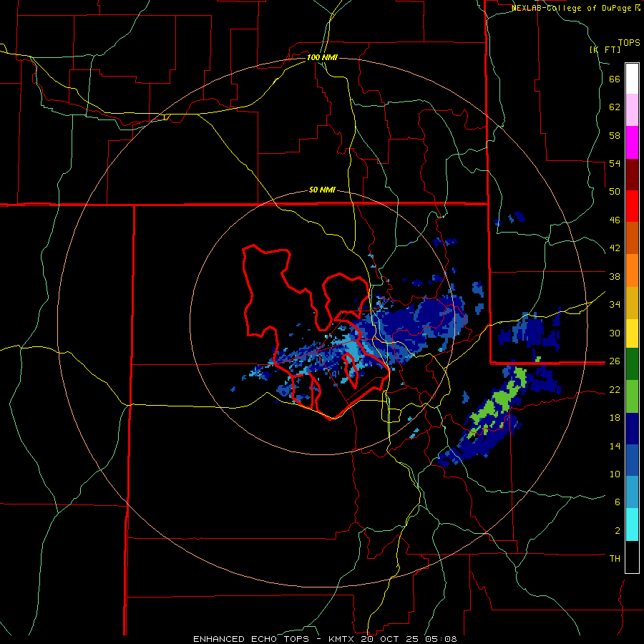Click the "42" legend value
Viewport: 644px width, 644px height.
click(615, 248)
